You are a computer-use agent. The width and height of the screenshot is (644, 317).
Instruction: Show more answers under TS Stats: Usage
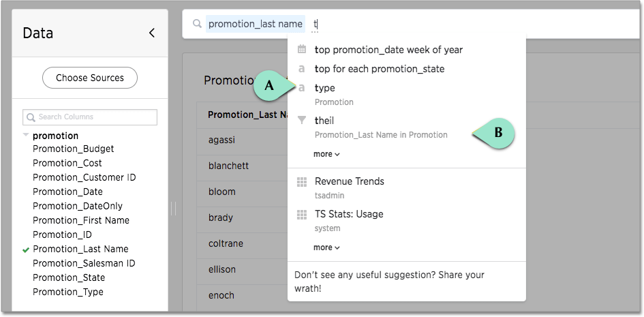326,247
